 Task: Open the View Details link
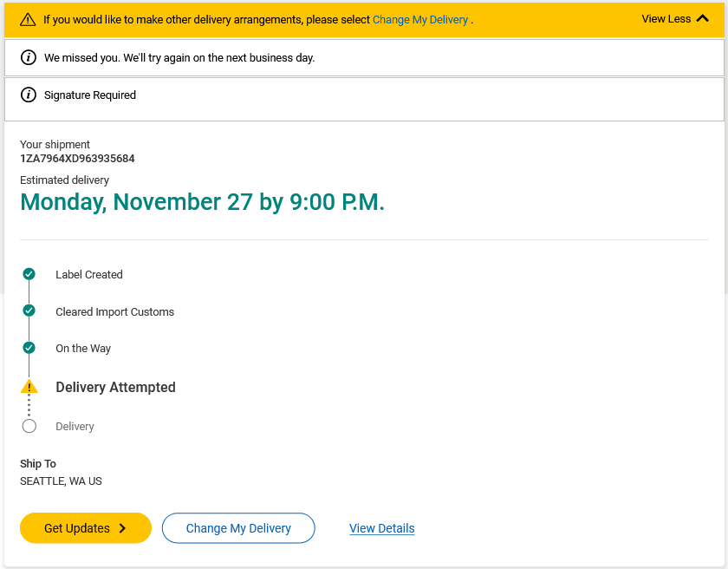(381, 528)
